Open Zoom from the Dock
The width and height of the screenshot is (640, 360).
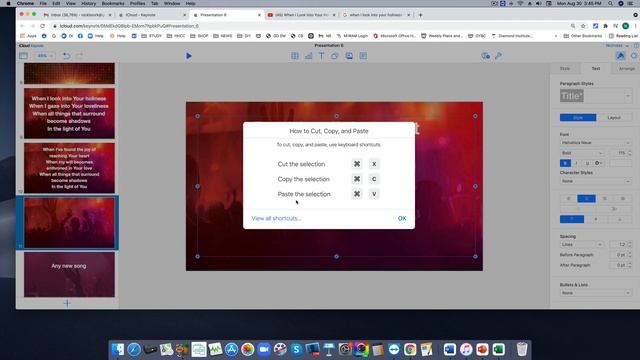[x=264, y=349]
